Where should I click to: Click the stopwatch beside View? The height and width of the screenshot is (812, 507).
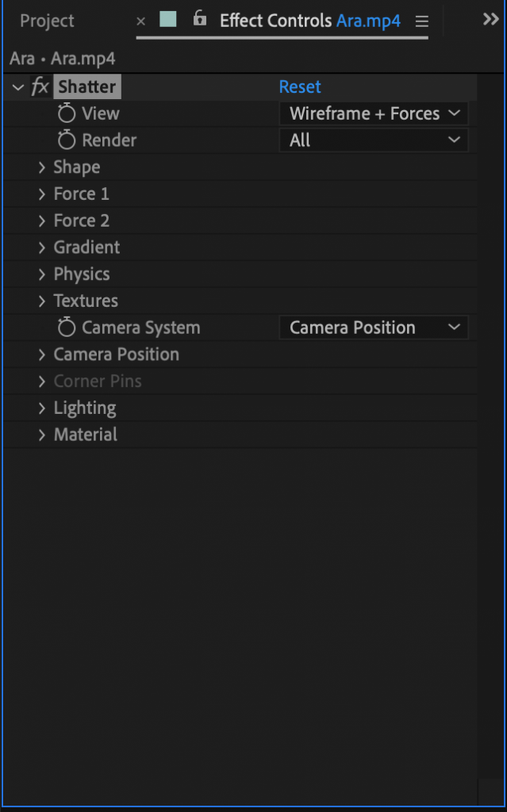(67, 113)
